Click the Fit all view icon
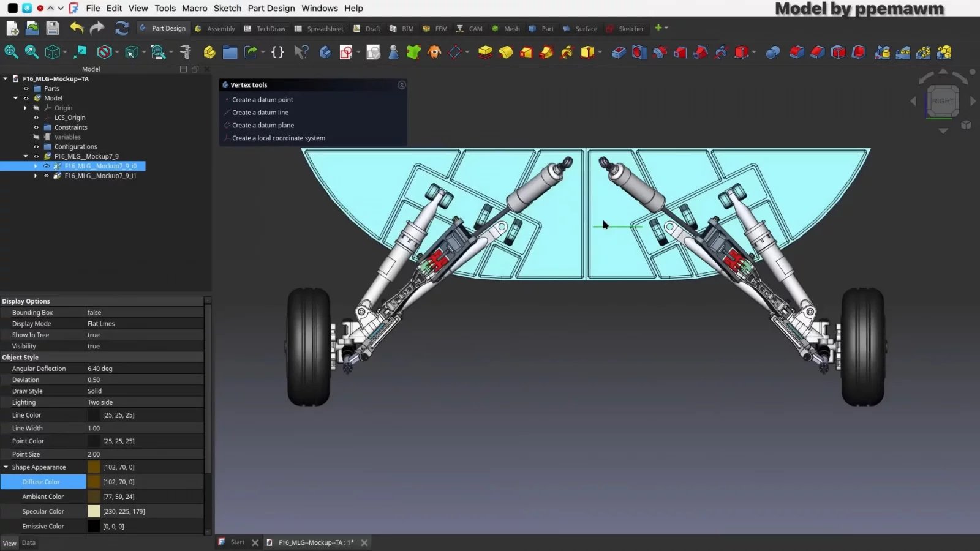 [12, 52]
